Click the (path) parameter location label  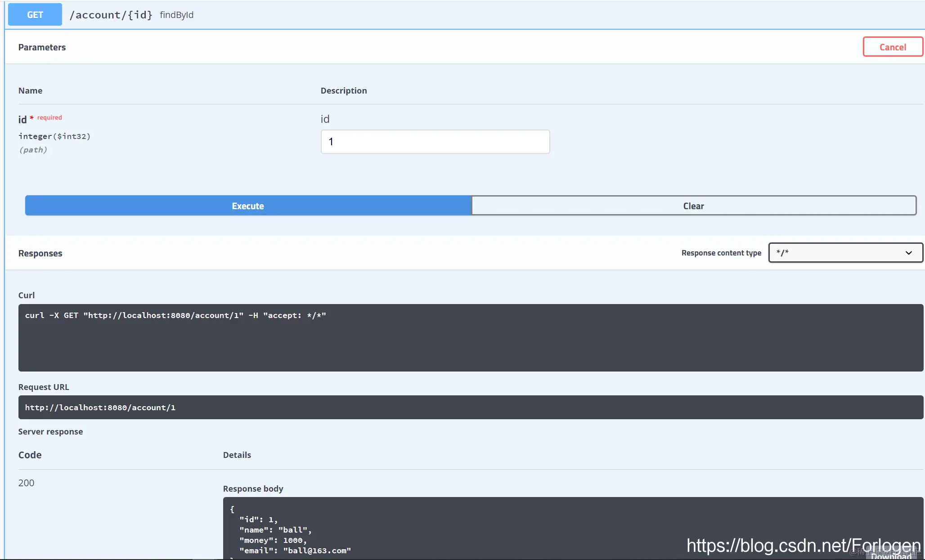[x=33, y=150]
